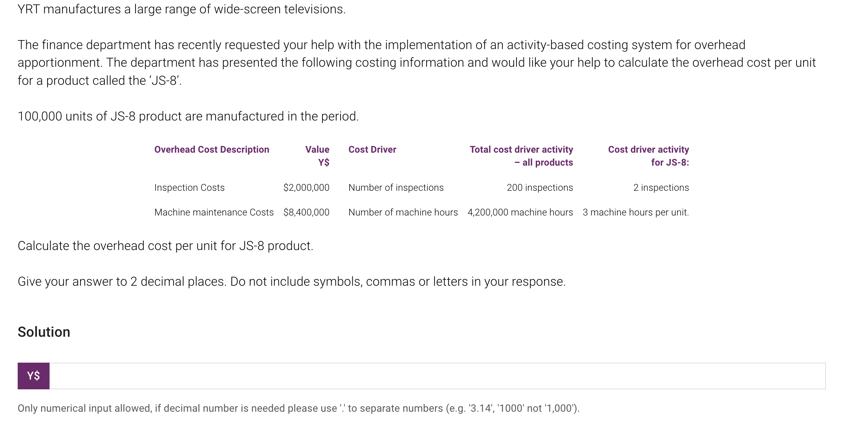Click the Number of machine hours cell
Image resolution: width=868 pixels, height=427 pixels.
click(x=403, y=212)
